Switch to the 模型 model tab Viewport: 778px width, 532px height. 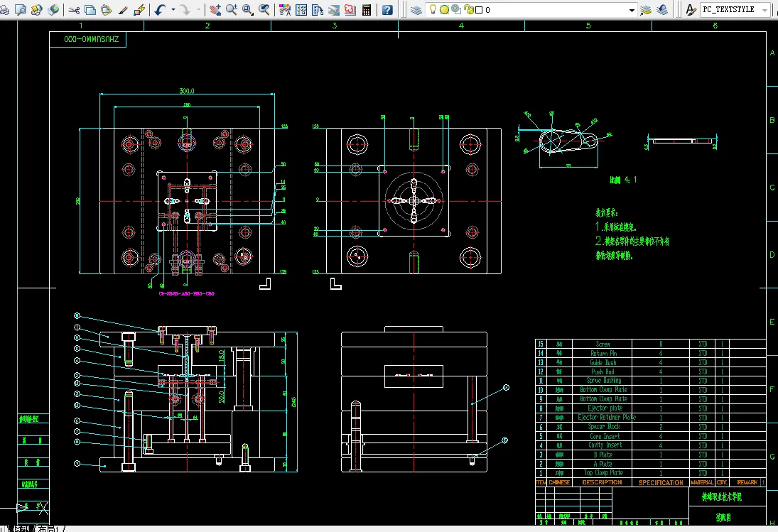[21, 528]
